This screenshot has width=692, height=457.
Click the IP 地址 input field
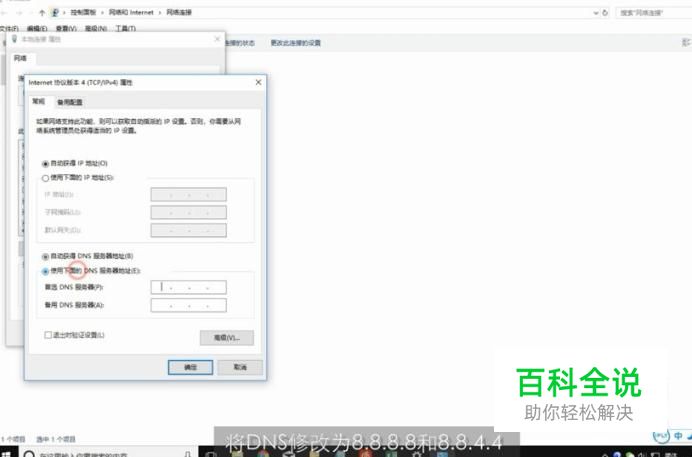coord(188,195)
